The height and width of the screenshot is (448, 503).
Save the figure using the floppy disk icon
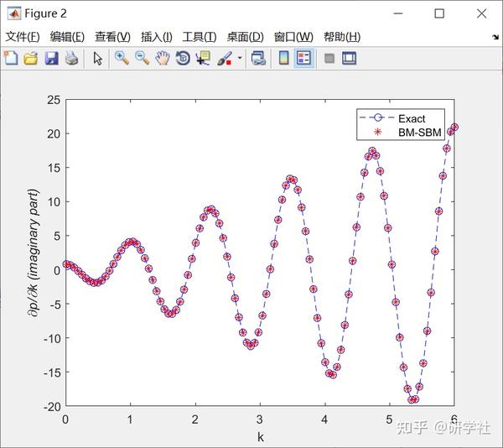click(51, 59)
